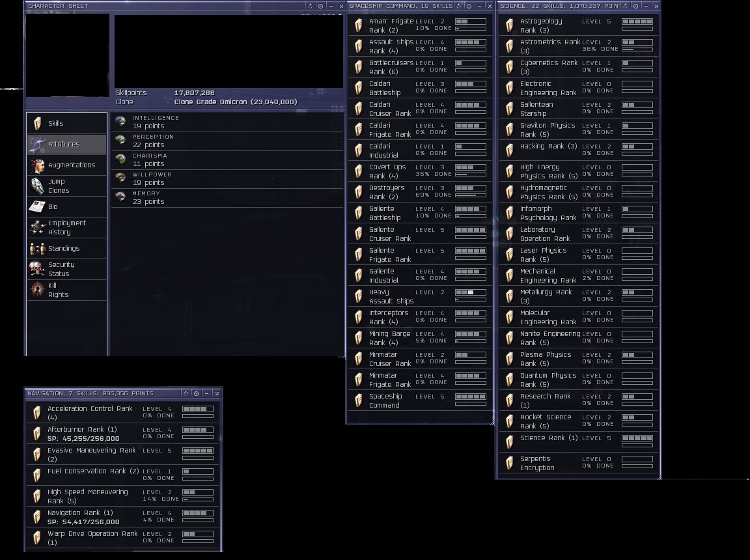Click the Afterburner skill book icon
750x560 pixels.
[x=37, y=434]
